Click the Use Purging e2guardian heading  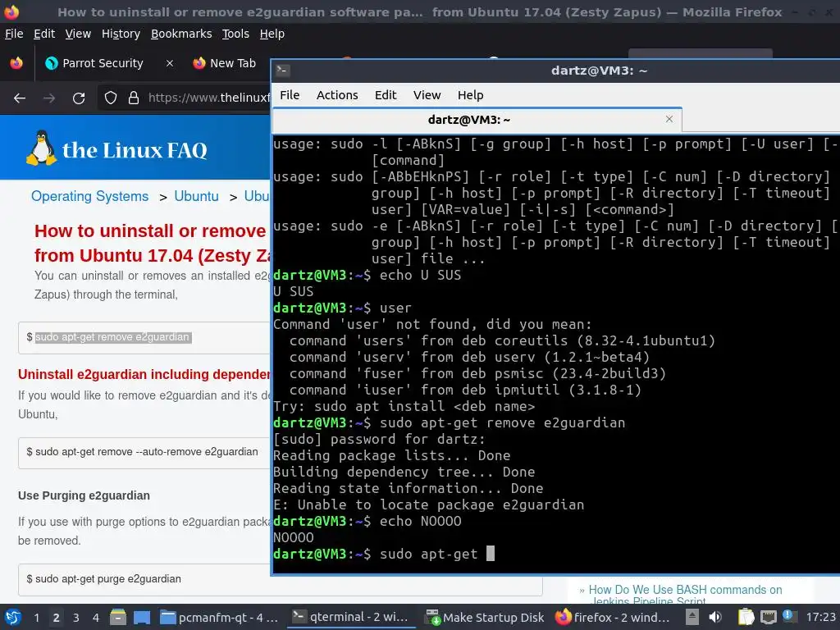(x=84, y=495)
